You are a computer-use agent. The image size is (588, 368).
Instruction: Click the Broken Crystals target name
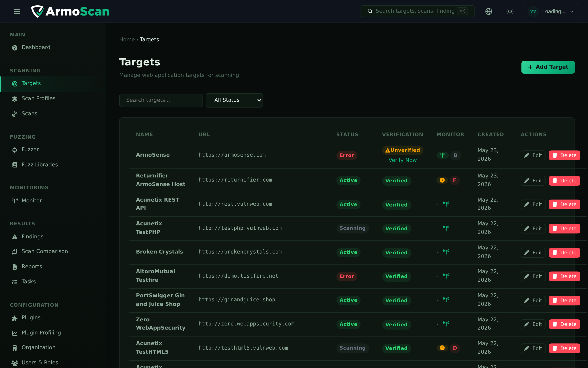(159, 252)
